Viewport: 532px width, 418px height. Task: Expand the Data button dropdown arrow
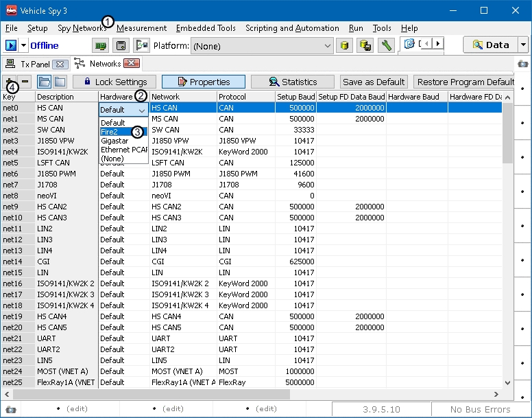click(x=523, y=45)
